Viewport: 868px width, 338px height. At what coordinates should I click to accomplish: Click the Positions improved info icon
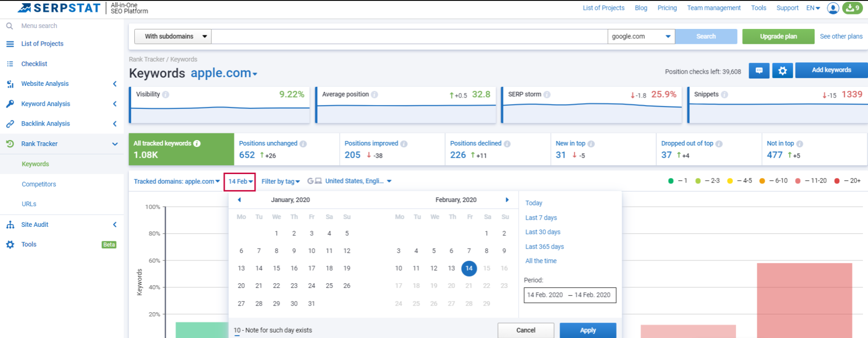coord(404,144)
